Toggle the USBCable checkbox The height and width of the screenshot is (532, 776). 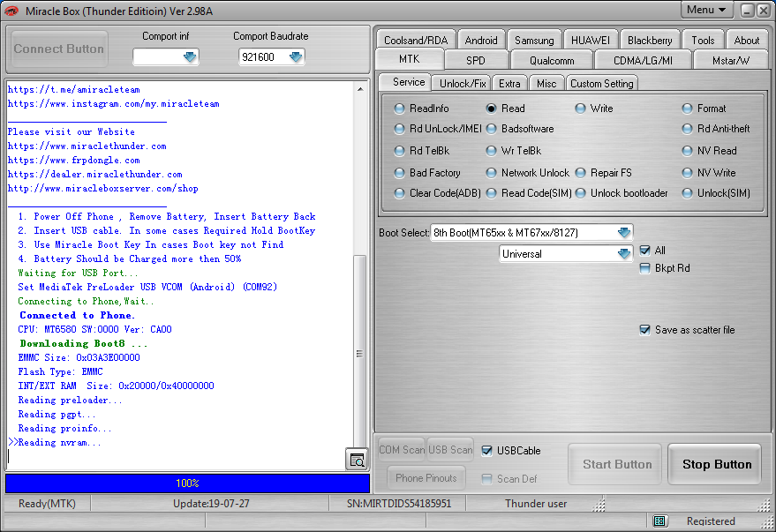[487, 451]
